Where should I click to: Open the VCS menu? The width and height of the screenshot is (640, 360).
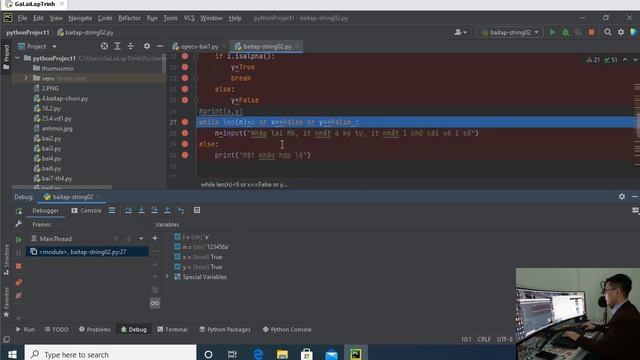(189, 18)
